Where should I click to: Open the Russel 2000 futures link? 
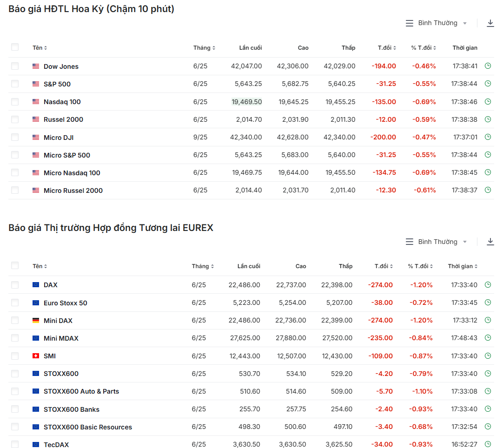[x=63, y=119]
